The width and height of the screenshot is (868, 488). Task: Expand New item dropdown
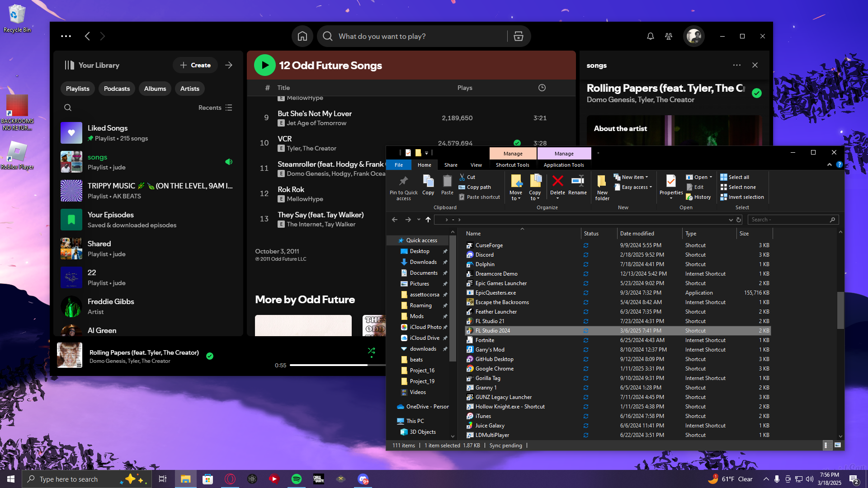click(x=631, y=177)
